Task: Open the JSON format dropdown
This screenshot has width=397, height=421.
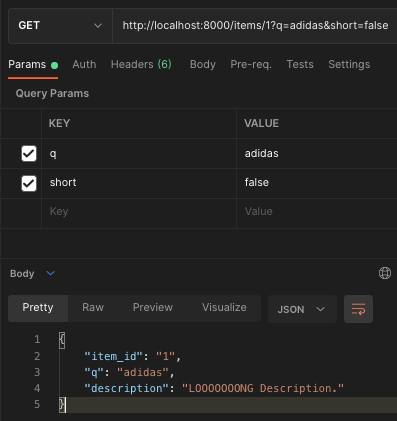Action: pos(302,309)
